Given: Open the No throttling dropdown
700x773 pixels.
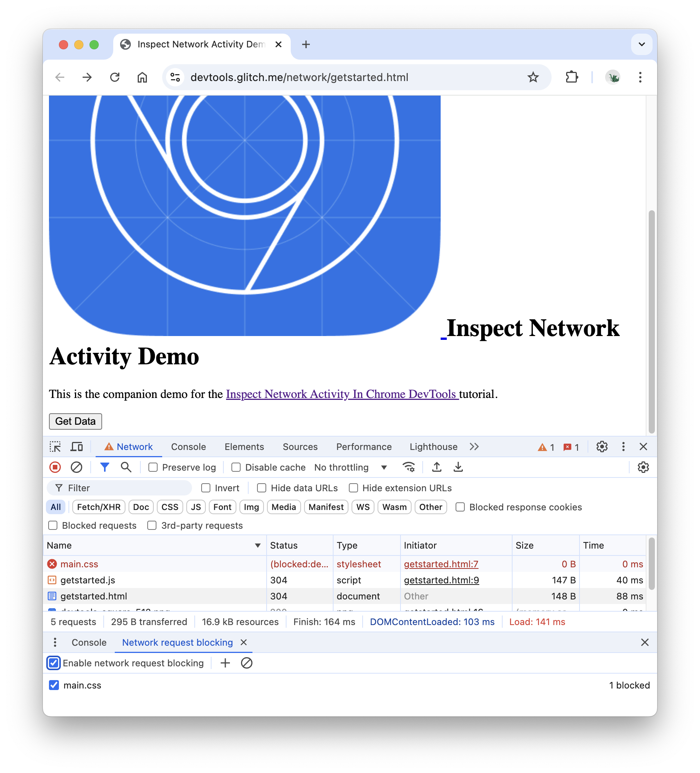Looking at the screenshot, I should point(350,468).
